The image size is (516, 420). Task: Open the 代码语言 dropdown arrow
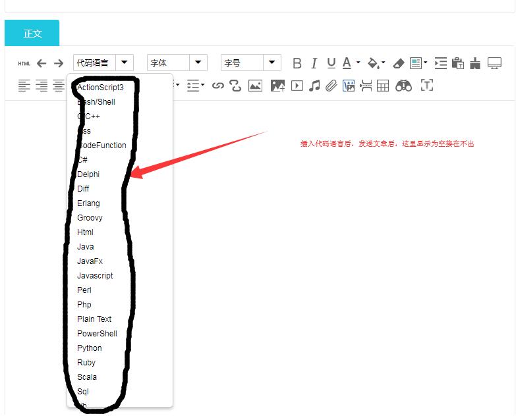pos(125,63)
